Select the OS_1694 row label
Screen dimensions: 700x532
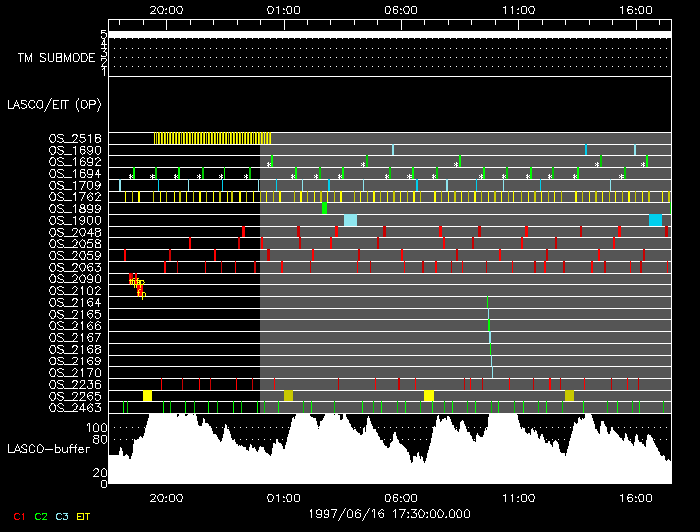pyautogui.click(x=74, y=173)
